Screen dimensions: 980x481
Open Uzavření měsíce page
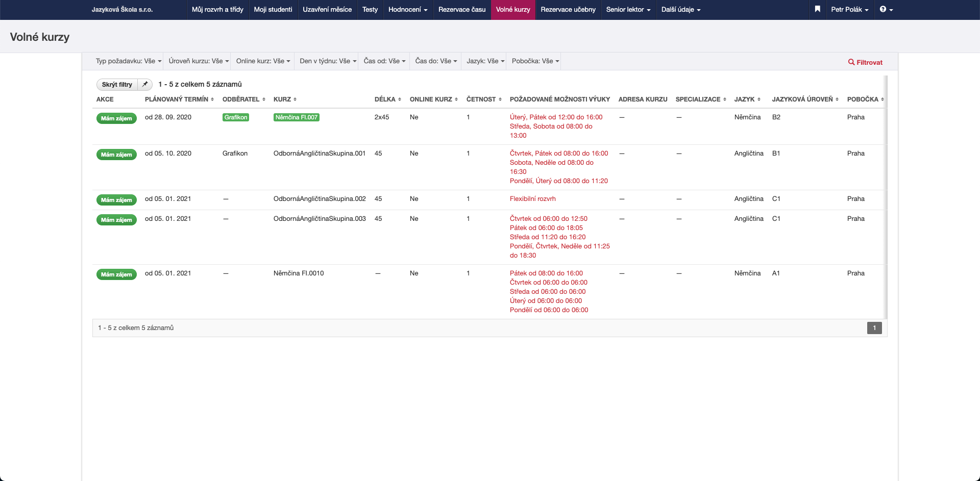[x=327, y=9]
